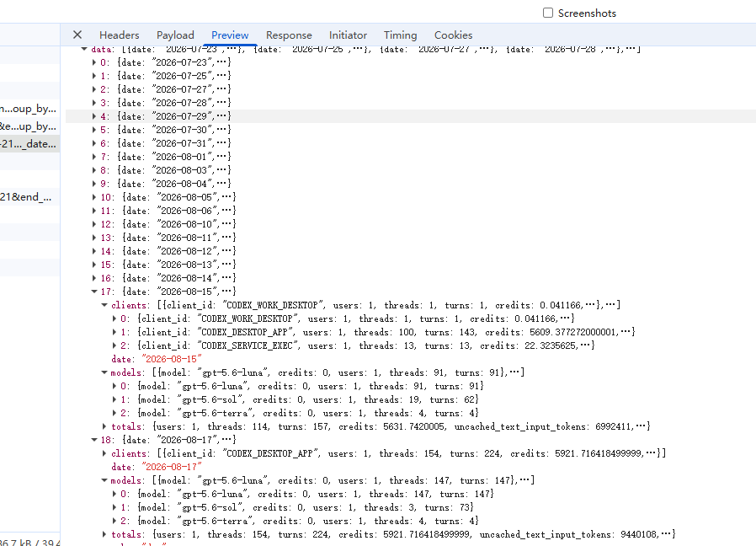Open the Cookies tab
Viewport: 756px width, 546px height.
tap(453, 35)
